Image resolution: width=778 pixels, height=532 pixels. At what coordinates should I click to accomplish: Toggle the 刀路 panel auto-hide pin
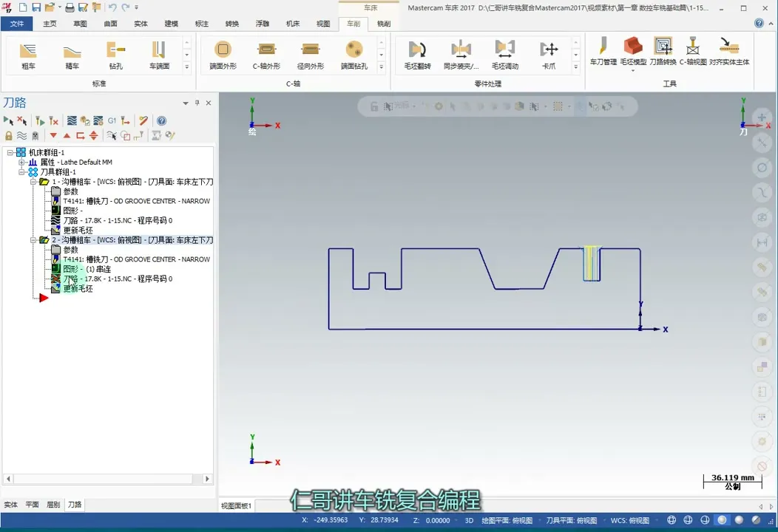(x=197, y=103)
